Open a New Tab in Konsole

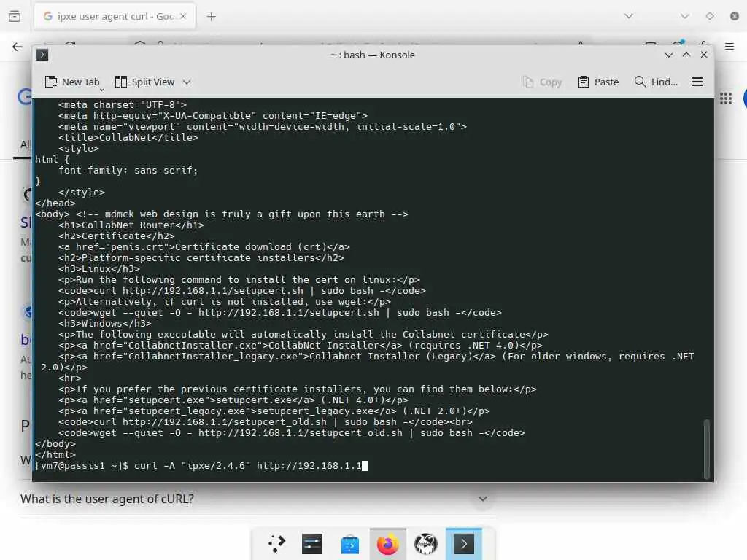coord(72,82)
